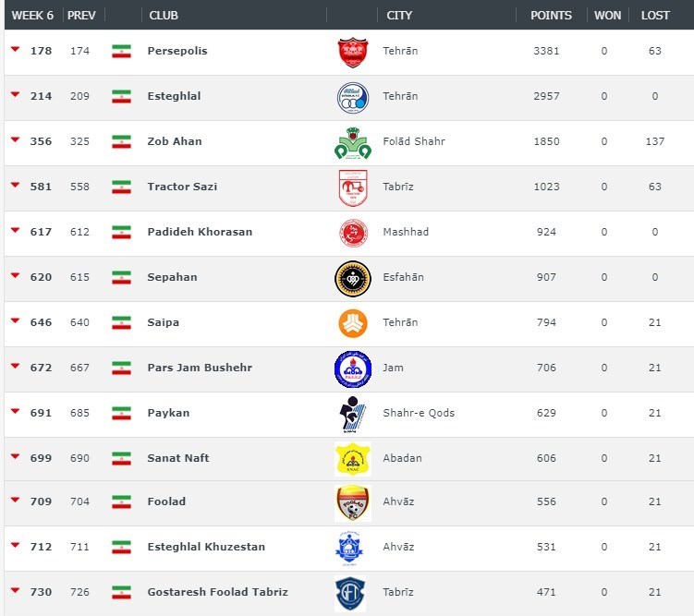Click red down arrow next to rank 178
694x616 pixels.
point(15,50)
